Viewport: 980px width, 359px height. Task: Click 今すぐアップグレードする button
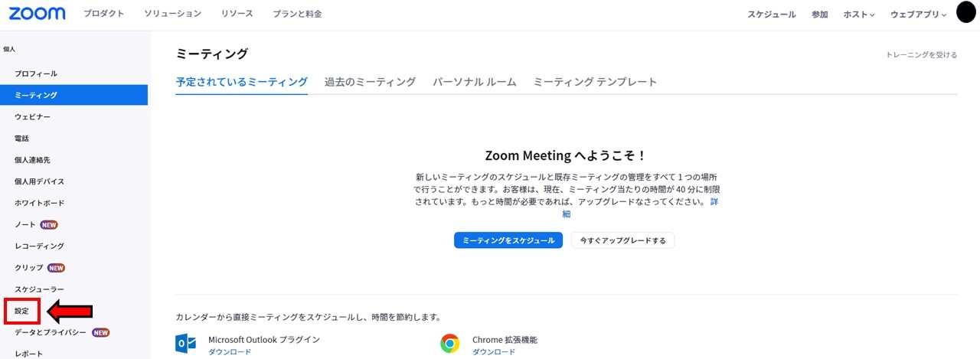click(x=622, y=240)
